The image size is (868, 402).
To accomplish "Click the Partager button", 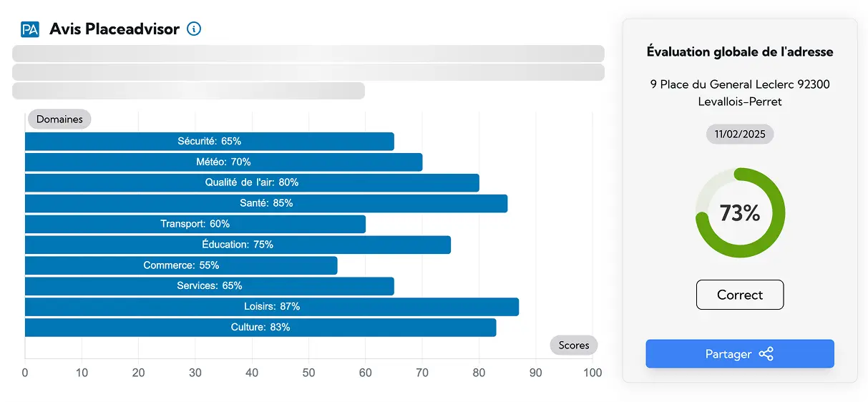I will click(740, 354).
